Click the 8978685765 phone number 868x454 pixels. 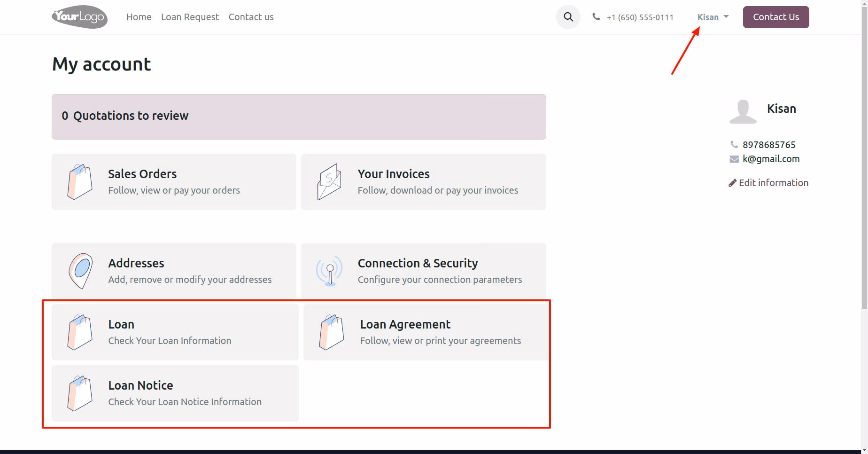(769, 145)
